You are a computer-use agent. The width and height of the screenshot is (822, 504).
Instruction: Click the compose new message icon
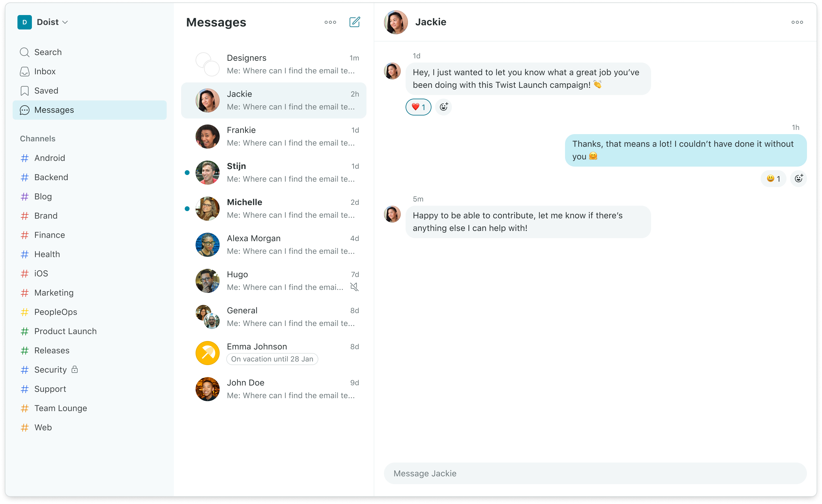coord(354,22)
